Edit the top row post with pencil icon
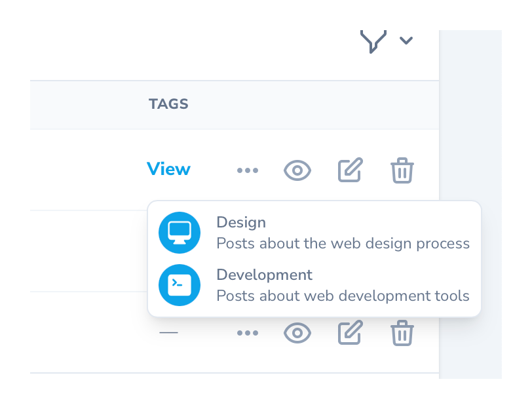 (350, 170)
